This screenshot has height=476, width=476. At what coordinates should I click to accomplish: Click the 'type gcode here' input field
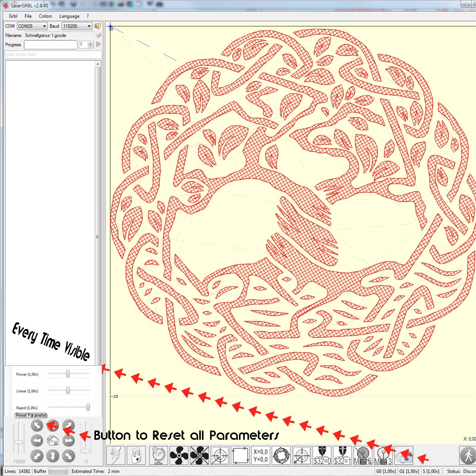(53, 55)
